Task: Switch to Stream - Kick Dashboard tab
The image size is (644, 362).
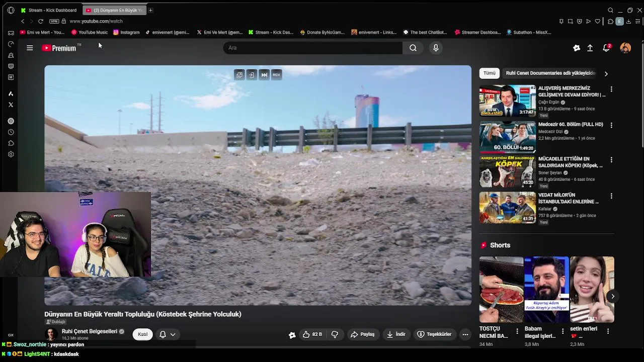Action: click(49, 10)
